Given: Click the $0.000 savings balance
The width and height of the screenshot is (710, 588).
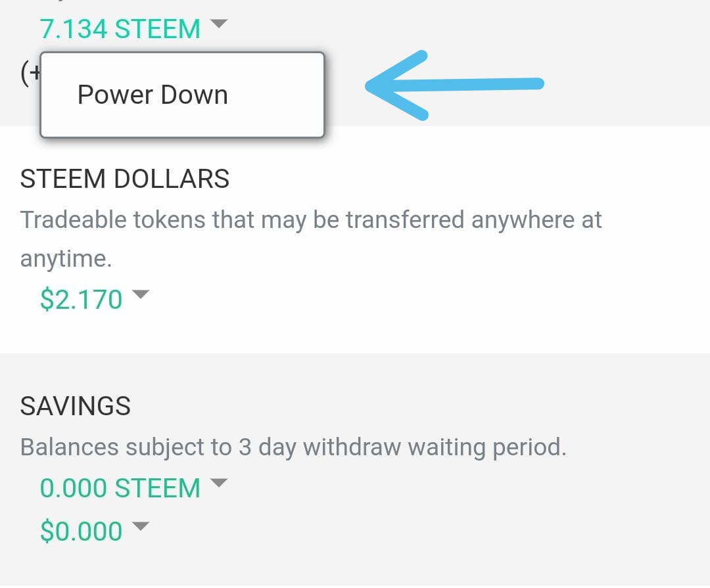Looking at the screenshot, I should [x=81, y=531].
